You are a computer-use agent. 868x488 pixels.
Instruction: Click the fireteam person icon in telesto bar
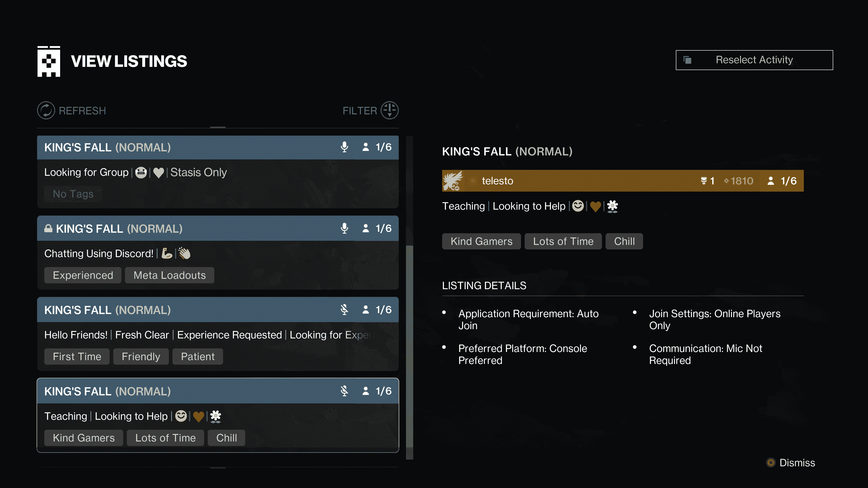pyautogui.click(x=771, y=181)
